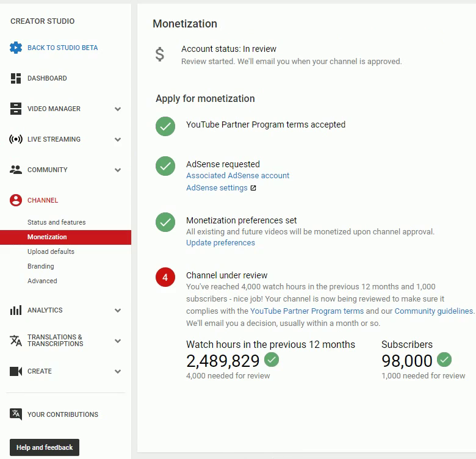Click the Dashboard grid icon

click(x=16, y=78)
